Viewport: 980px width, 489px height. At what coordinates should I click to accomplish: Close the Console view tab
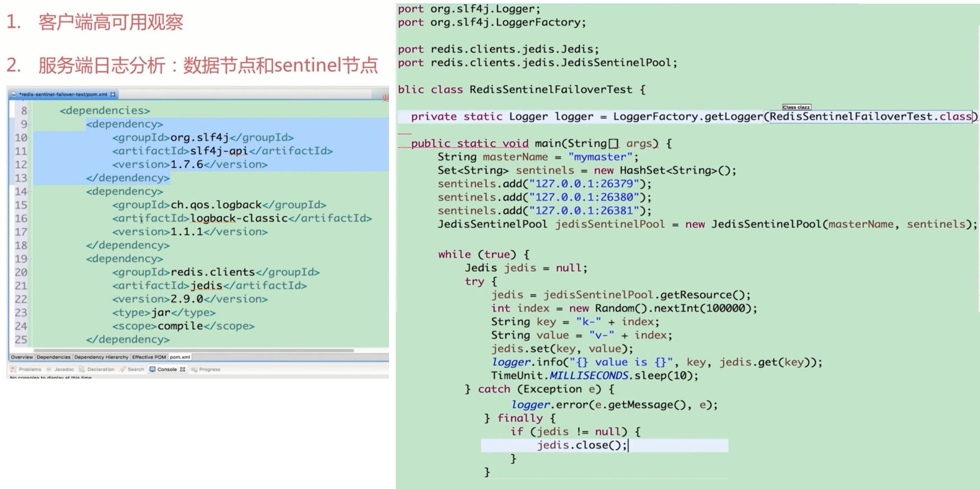[183, 369]
